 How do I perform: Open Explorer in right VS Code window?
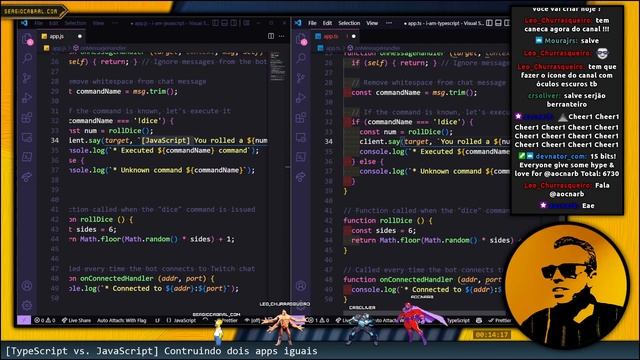(x=301, y=40)
